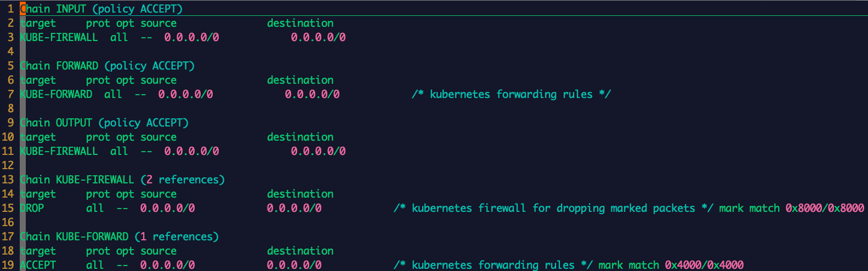Click mark value 0x8000/0x8000 on line 15

(825, 208)
